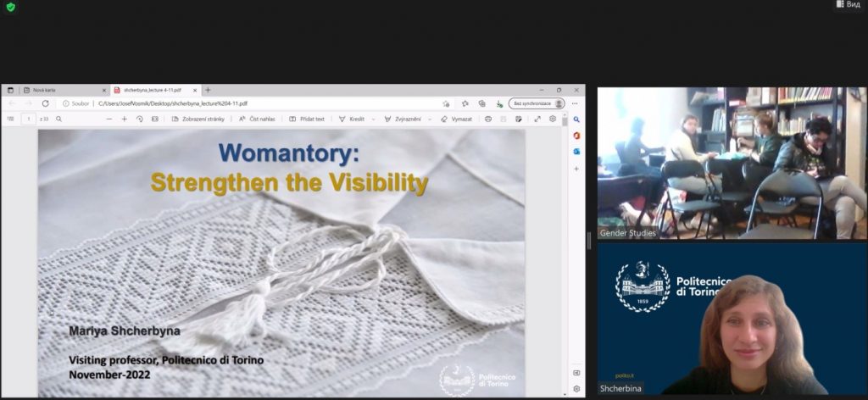Toggle the PDF table of contents panel
Image resolution: width=868 pixels, height=400 pixels.
pyautogui.click(x=10, y=119)
